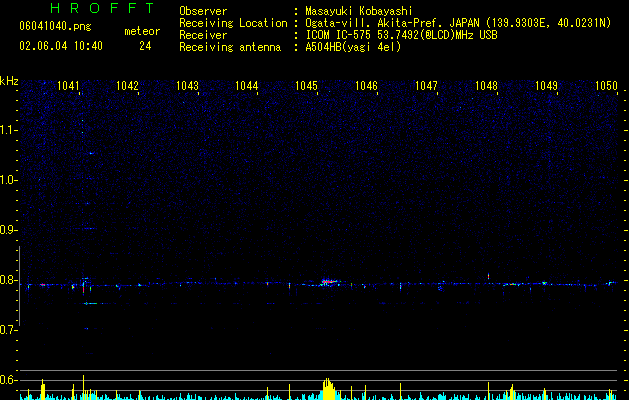Click time marker 1047
The width and height of the screenshot is (629, 400).
tap(426, 85)
